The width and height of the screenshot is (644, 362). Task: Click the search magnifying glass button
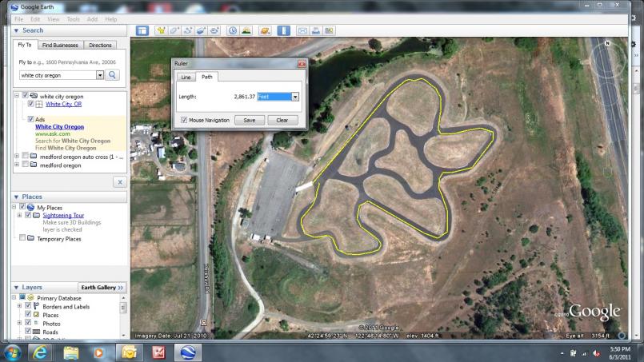pos(113,75)
